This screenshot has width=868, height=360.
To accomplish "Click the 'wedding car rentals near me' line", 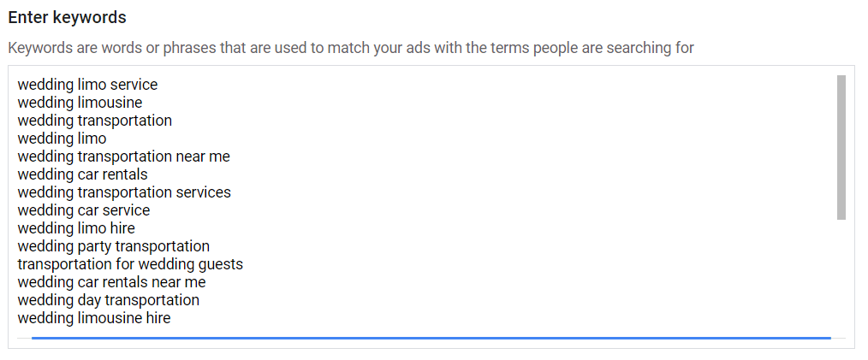I will 111,282.
